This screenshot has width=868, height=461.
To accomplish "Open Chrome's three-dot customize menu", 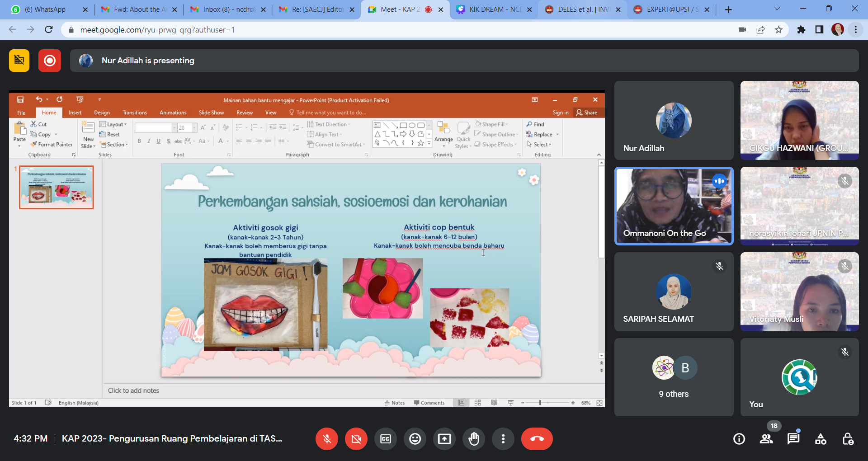I will coord(856,30).
